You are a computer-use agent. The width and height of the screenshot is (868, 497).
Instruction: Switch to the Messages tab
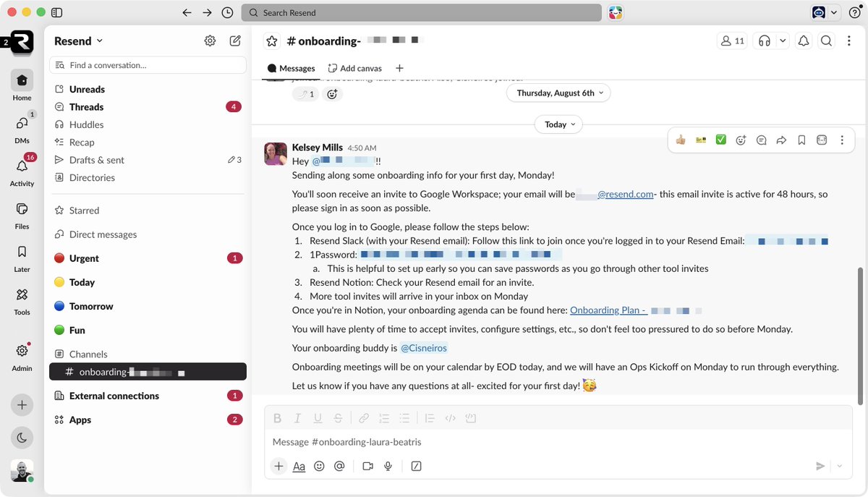coord(292,69)
